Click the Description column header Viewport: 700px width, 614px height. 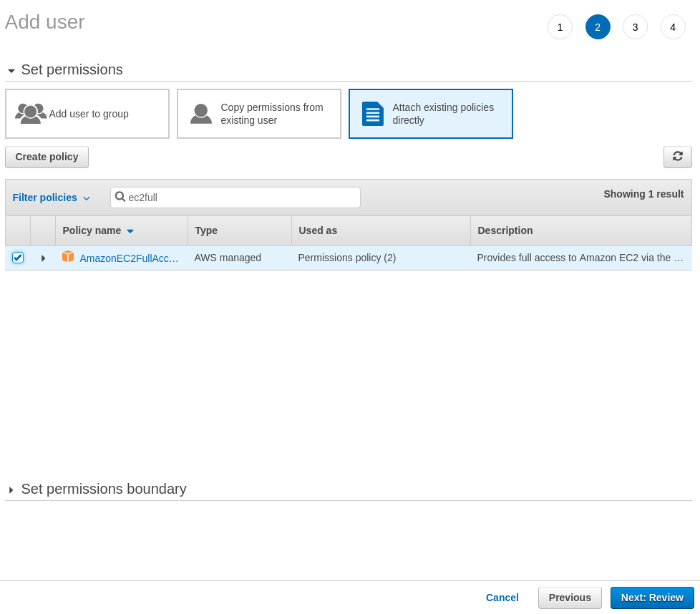click(581, 230)
